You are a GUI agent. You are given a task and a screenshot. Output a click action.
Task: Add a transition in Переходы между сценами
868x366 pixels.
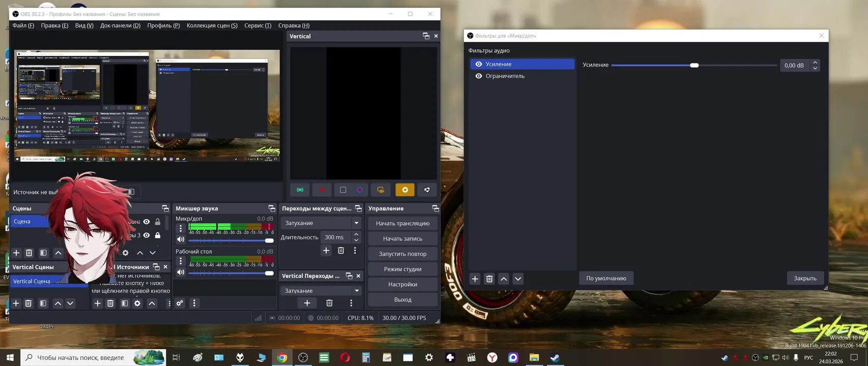[x=326, y=250]
